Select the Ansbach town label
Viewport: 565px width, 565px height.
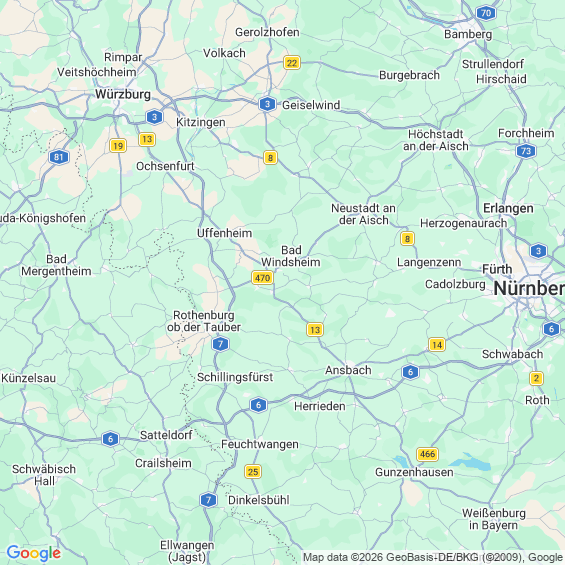348,370
